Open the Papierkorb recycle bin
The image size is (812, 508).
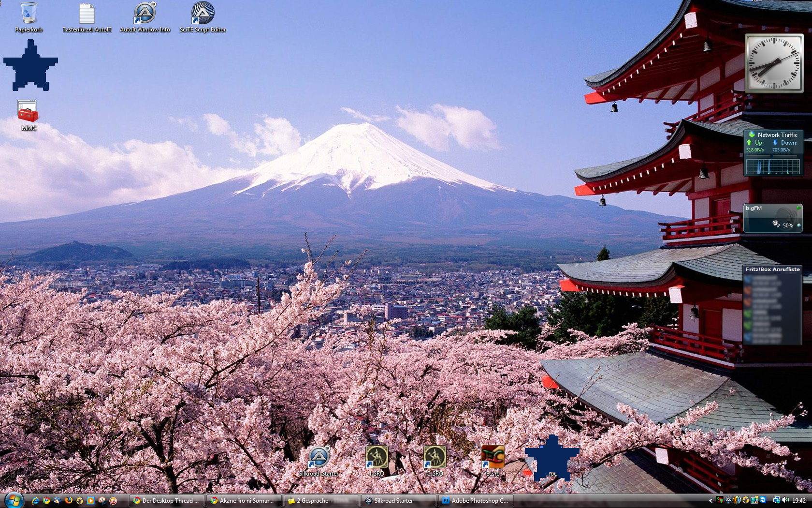click(29, 14)
